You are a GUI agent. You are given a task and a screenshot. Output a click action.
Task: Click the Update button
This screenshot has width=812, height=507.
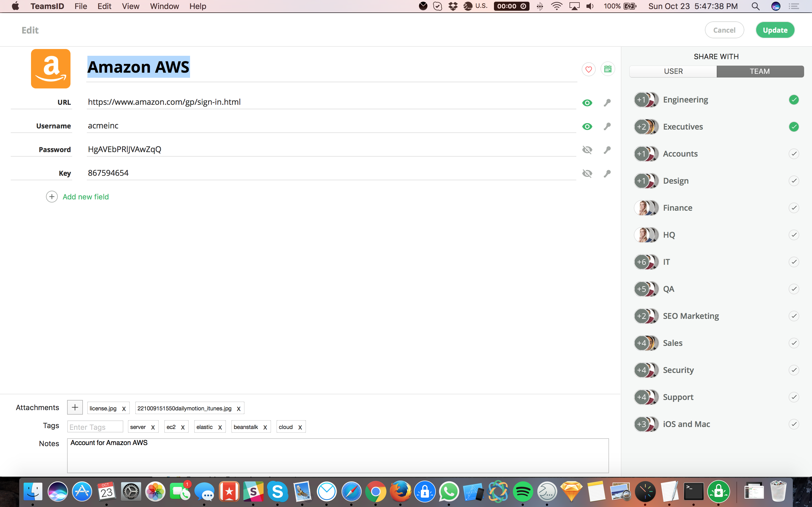point(775,30)
